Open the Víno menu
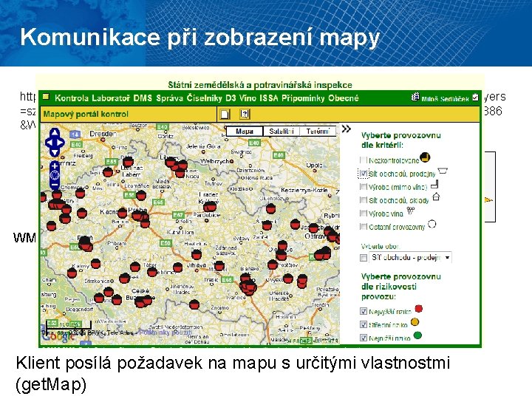Screen dimensions: 532x399 (x=248, y=98)
